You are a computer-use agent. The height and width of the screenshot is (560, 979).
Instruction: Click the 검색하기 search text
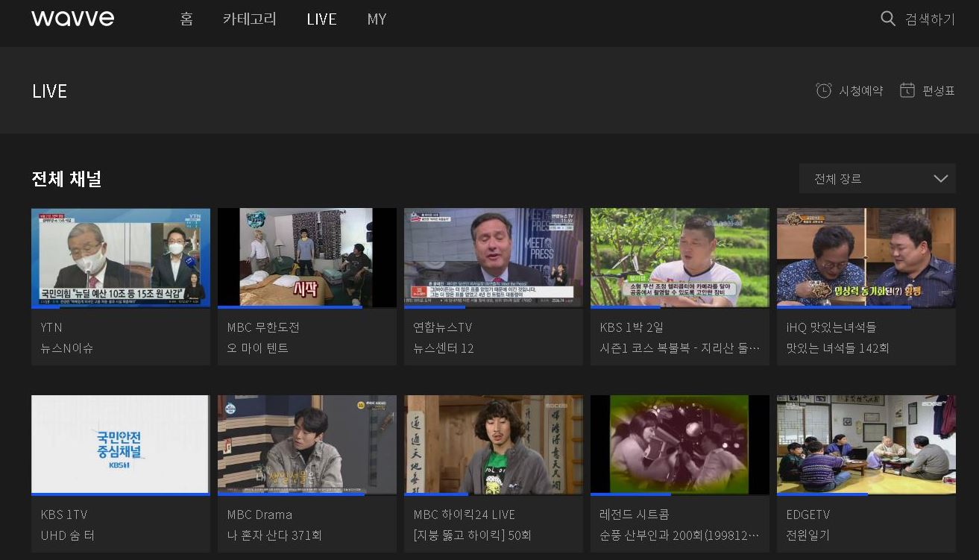[930, 19]
